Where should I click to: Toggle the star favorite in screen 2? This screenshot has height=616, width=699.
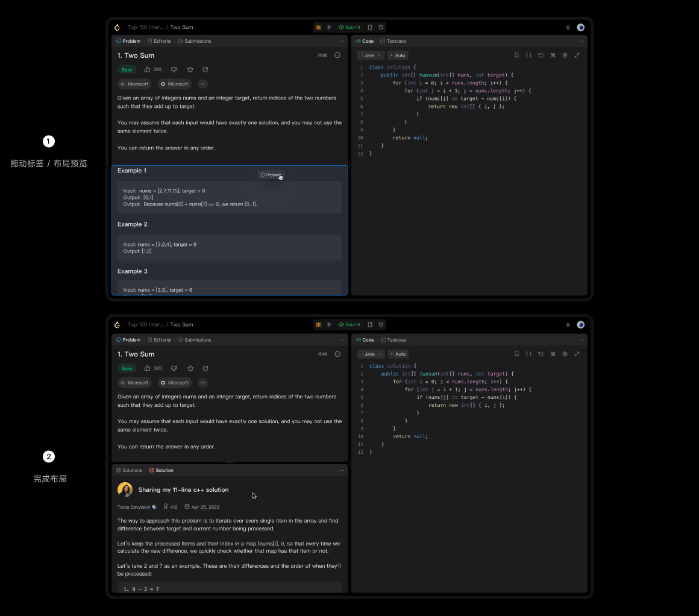tap(190, 368)
